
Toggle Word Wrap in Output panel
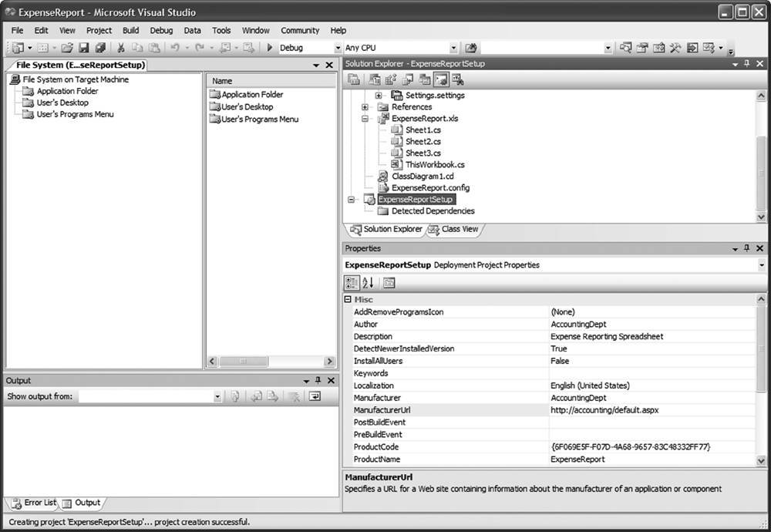pyautogui.click(x=315, y=396)
